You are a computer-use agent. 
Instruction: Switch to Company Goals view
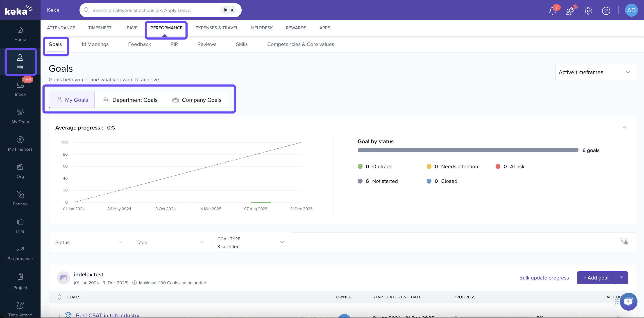[x=197, y=100]
